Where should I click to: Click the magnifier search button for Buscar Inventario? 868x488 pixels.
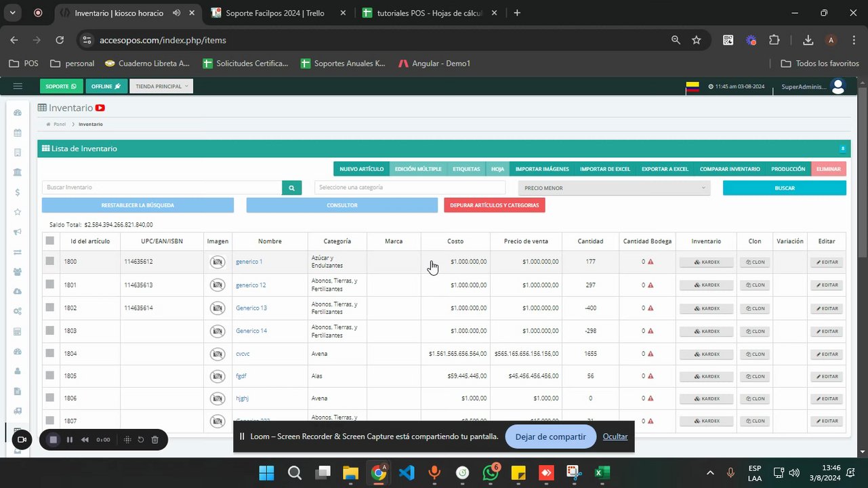pos(291,188)
